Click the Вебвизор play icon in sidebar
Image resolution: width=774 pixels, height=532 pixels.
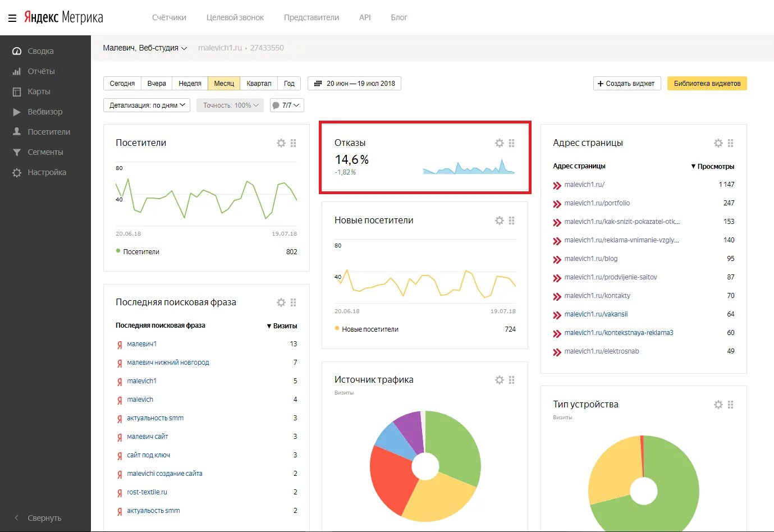[17, 112]
